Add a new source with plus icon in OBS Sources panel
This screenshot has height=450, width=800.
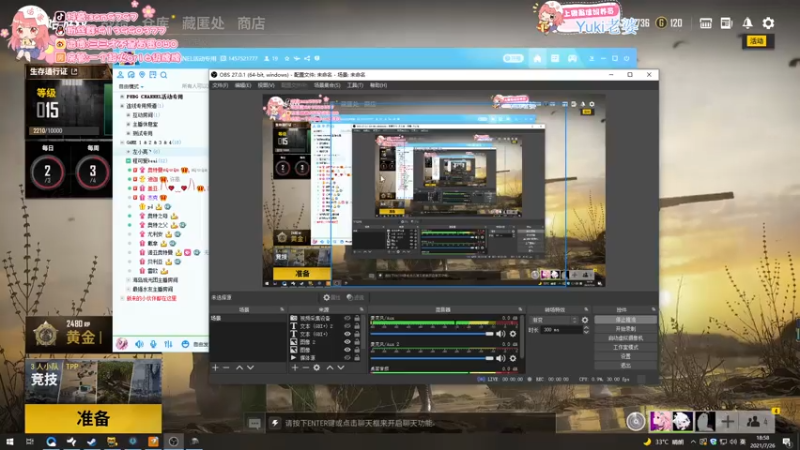click(295, 367)
